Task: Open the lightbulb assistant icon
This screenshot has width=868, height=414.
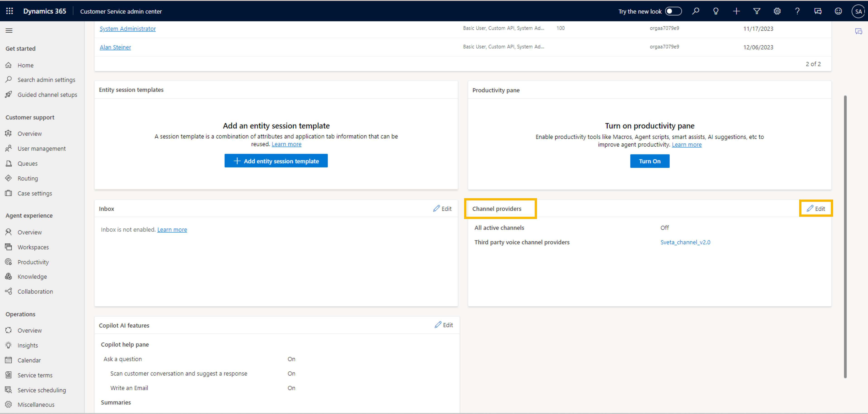Action: [x=716, y=11]
